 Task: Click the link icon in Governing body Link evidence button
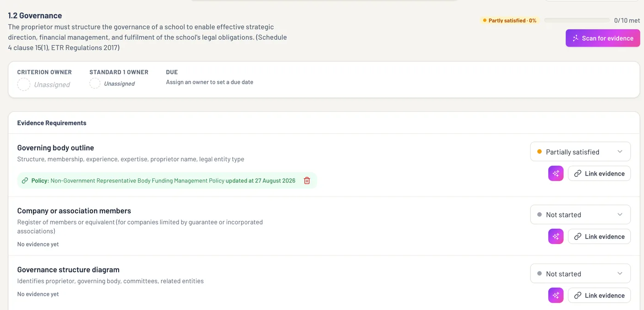point(578,174)
